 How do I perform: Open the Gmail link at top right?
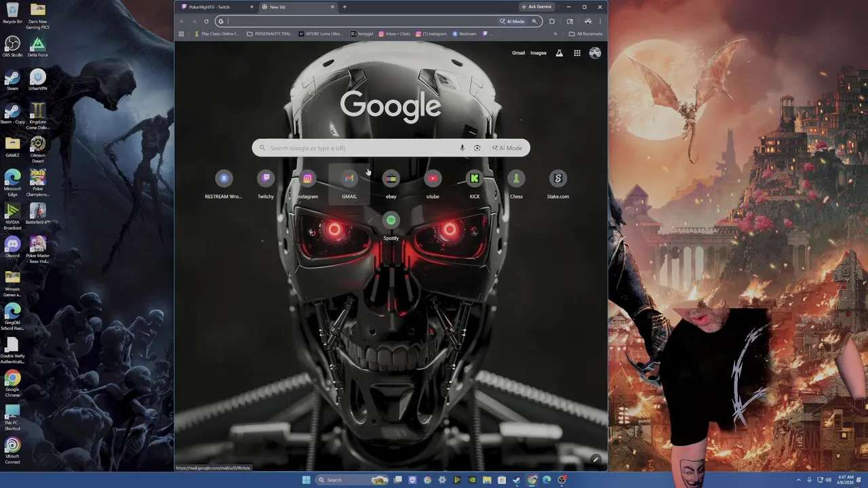click(518, 53)
